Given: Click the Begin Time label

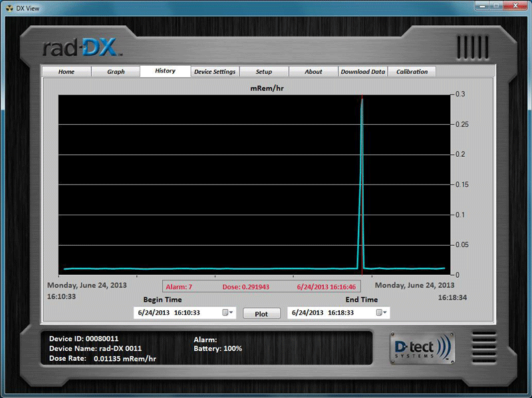Looking at the screenshot, I should (162, 300).
